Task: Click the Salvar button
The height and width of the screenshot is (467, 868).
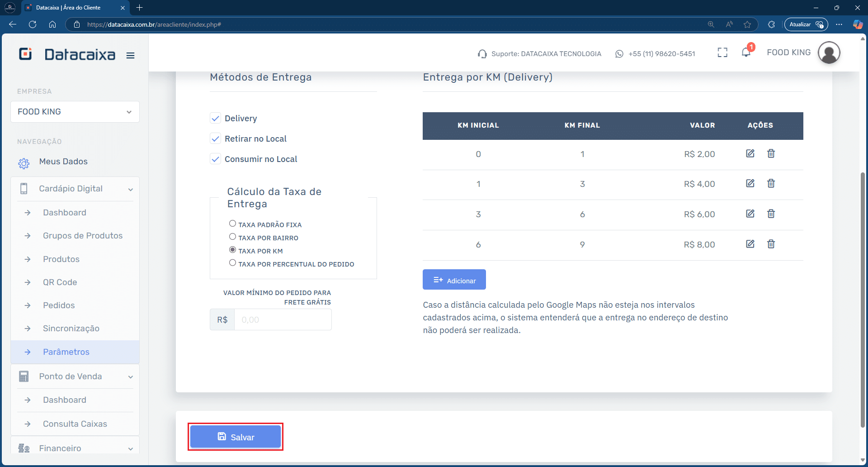Action: point(236,437)
